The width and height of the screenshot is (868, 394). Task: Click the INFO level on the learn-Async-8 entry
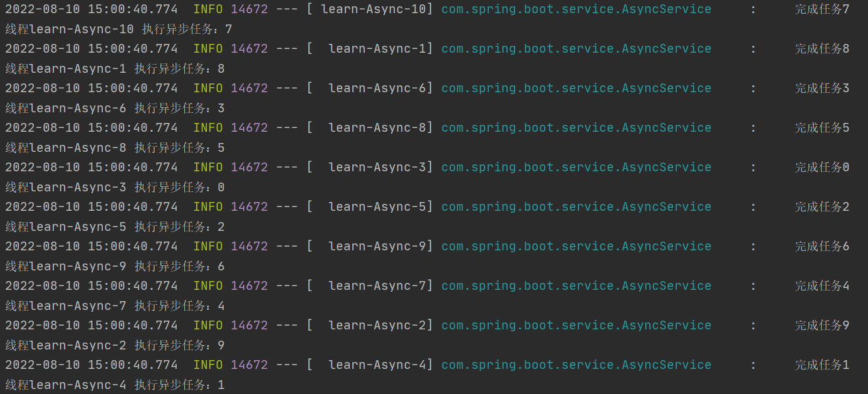click(x=207, y=128)
